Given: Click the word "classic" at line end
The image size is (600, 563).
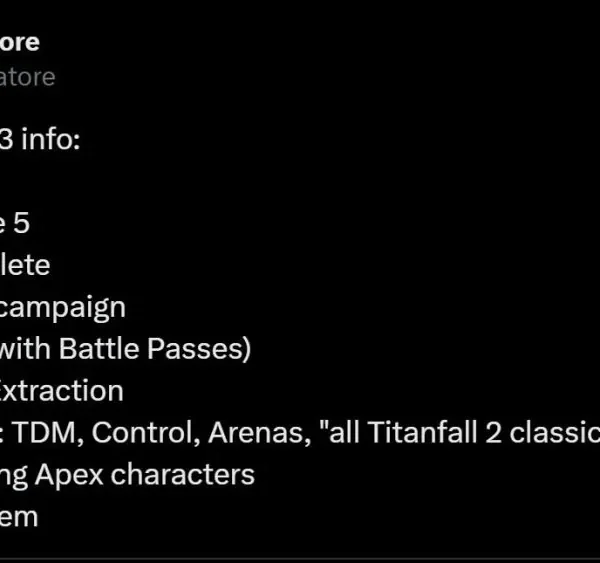Looking at the screenshot, I should pos(554,433).
